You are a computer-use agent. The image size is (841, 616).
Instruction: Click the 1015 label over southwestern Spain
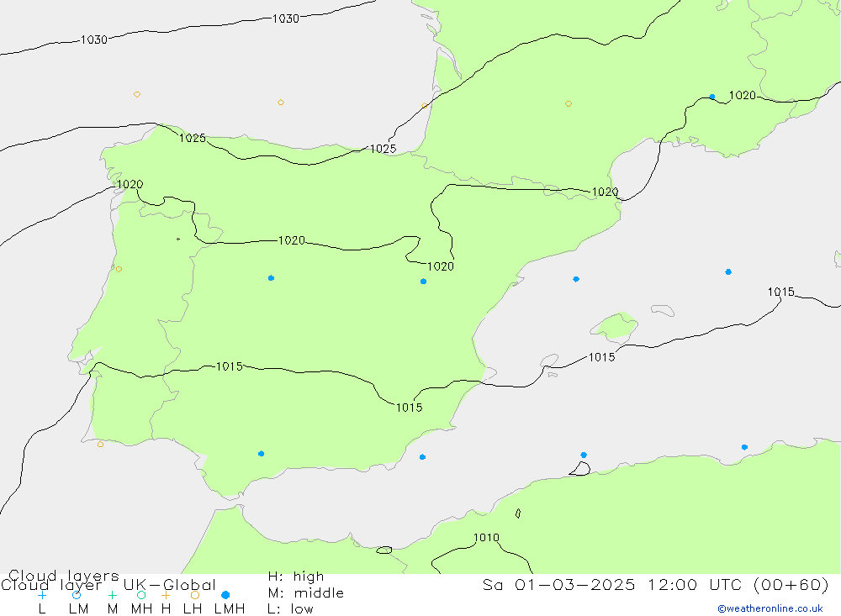229,366
